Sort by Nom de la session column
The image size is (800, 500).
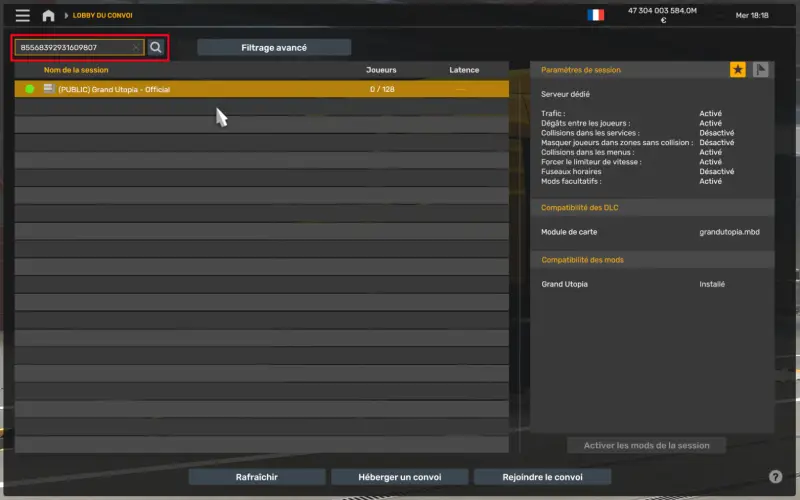(x=76, y=70)
